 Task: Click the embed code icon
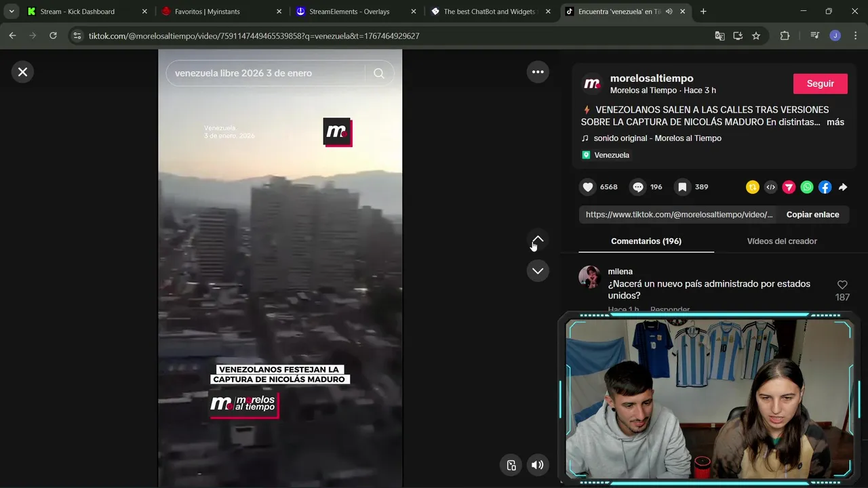(770, 188)
